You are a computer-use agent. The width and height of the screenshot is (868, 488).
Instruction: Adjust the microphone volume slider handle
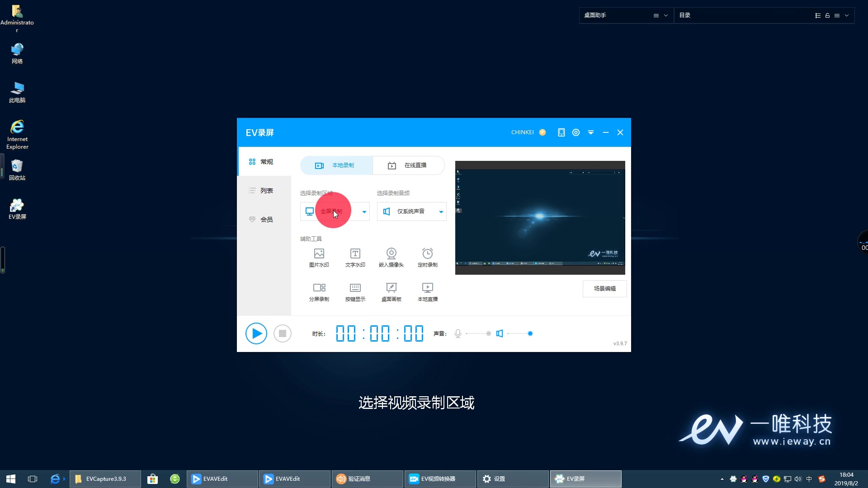488,333
